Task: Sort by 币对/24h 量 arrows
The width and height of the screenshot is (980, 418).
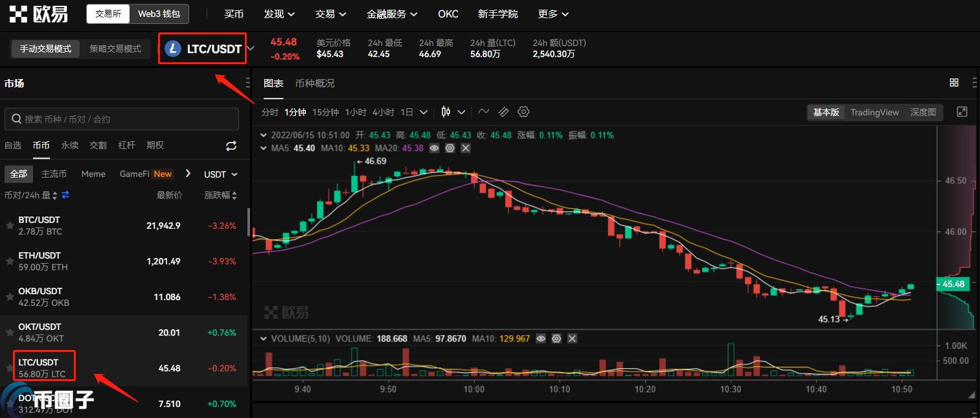Action: pos(55,195)
